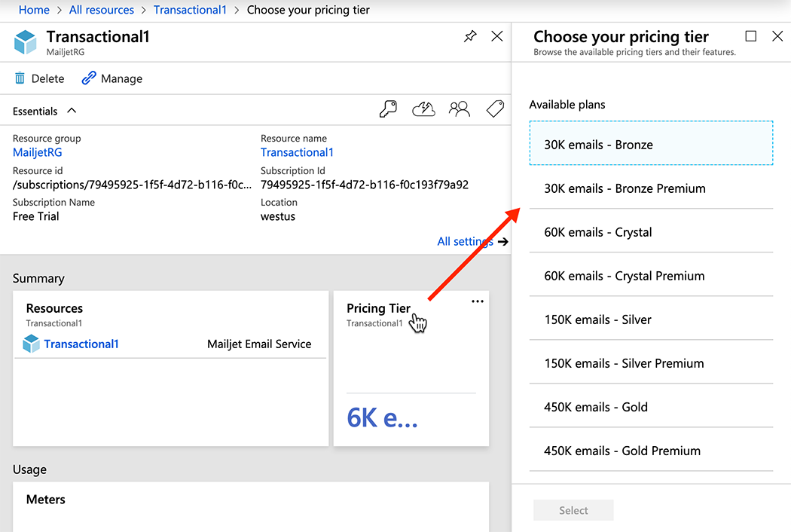Open the MailjetRG resource group link
This screenshot has height=532, width=791.
(38, 152)
